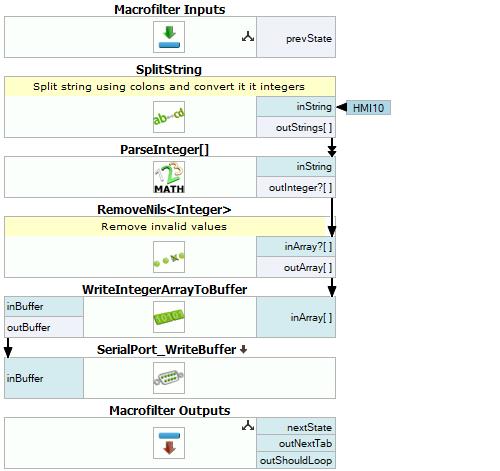Click the Macrofilter Outputs red arrow icon
This screenshot has width=500, height=471.
click(169, 443)
